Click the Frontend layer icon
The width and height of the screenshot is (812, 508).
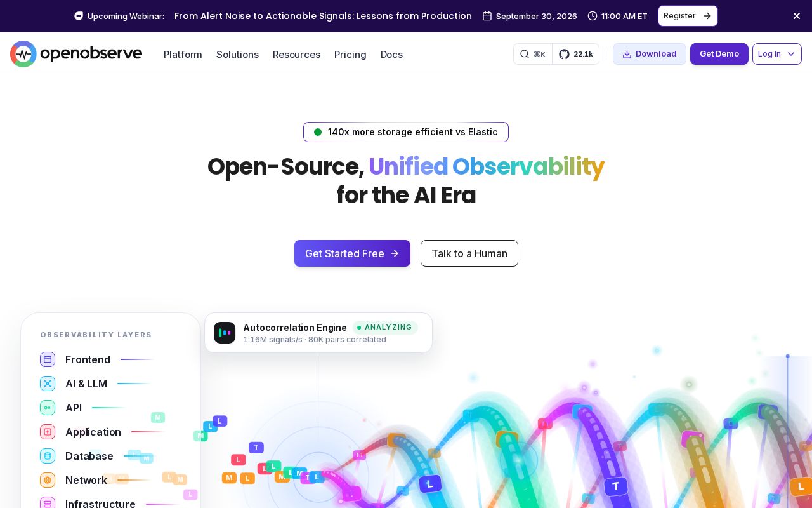tap(48, 359)
